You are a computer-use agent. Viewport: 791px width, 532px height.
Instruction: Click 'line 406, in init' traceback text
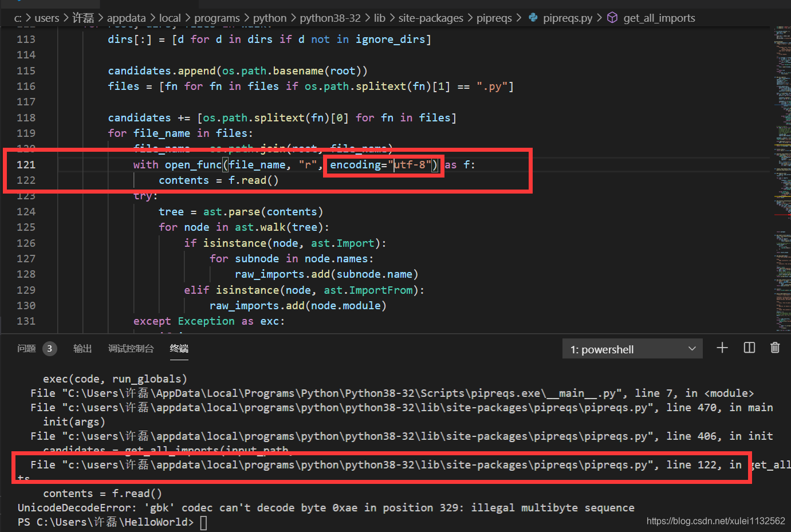point(719,436)
